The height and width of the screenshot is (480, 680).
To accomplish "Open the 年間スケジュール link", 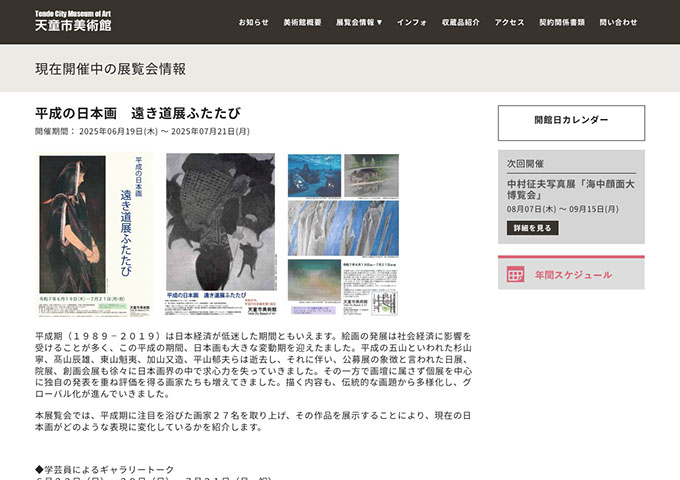I will click(x=573, y=275).
